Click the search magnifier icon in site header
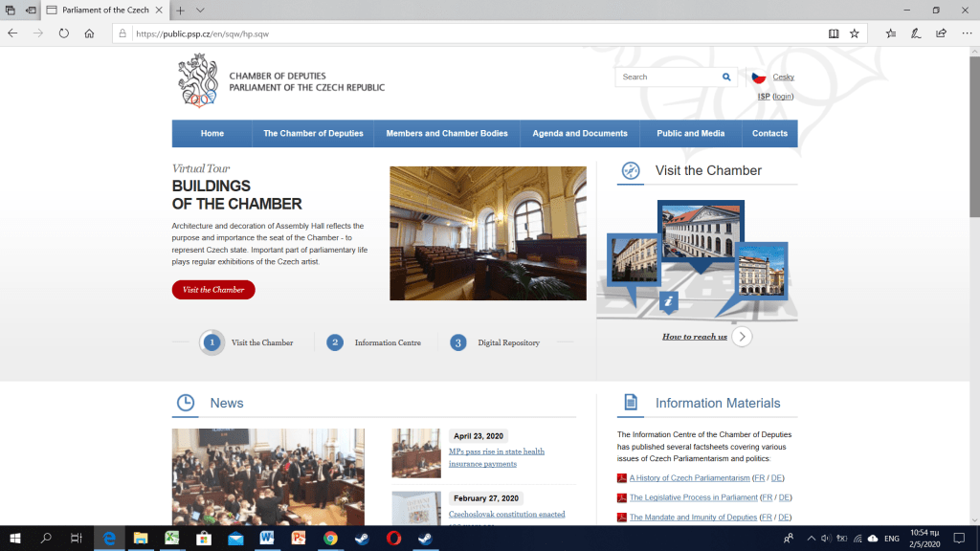 pyautogui.click(x=726, y=77)
